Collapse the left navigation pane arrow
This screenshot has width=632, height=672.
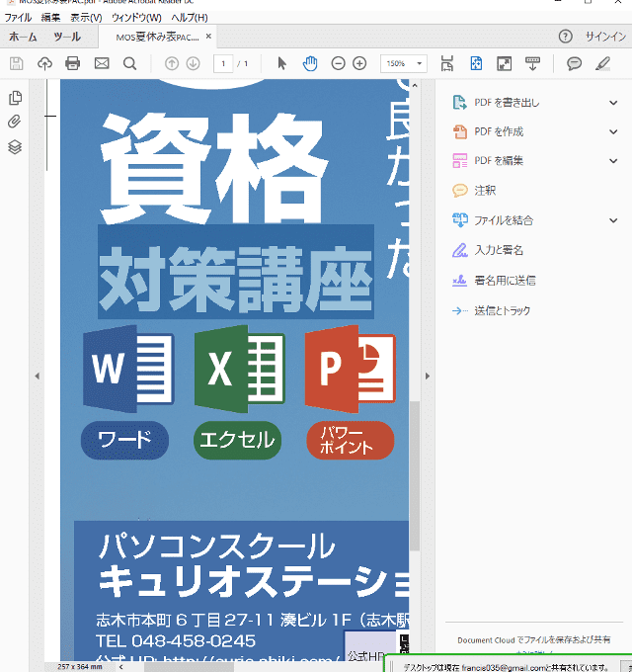[38, 376]
